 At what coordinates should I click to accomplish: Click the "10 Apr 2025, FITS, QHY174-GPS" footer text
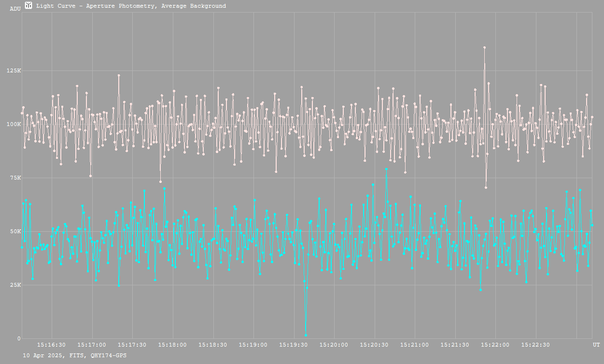[x=75, y=355]
